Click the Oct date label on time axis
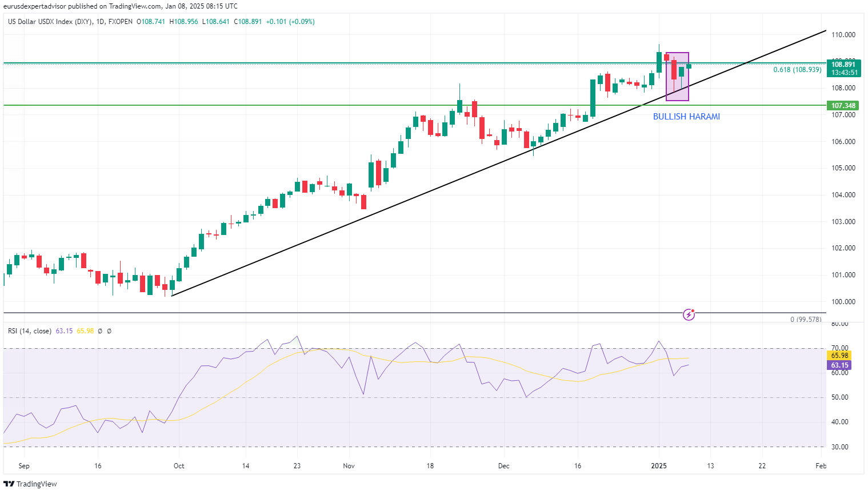This screenshot has height=494, width=868. pyautogui.click(x=179, y=466)
